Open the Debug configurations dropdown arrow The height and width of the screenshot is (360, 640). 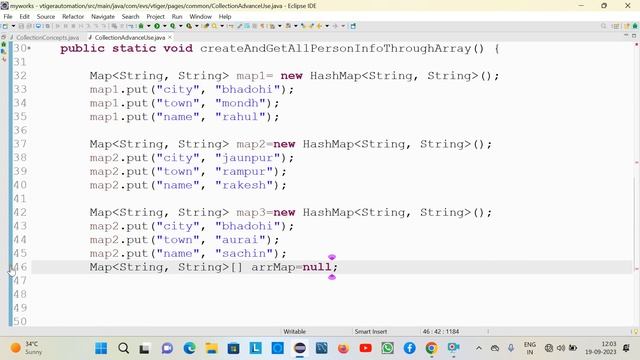[149, 26]
